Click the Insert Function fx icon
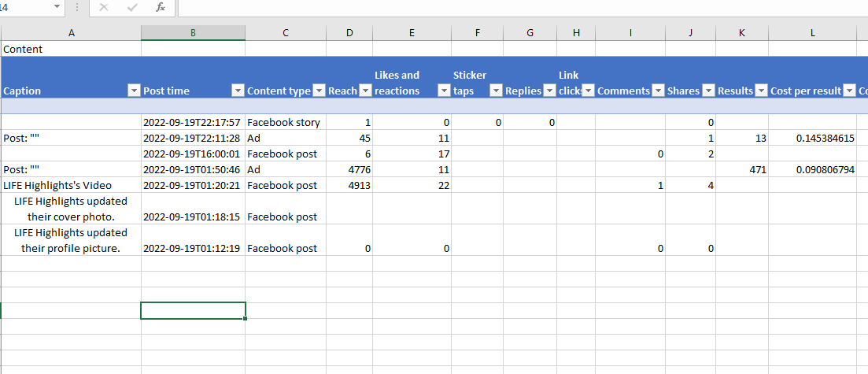 [161, 7]
